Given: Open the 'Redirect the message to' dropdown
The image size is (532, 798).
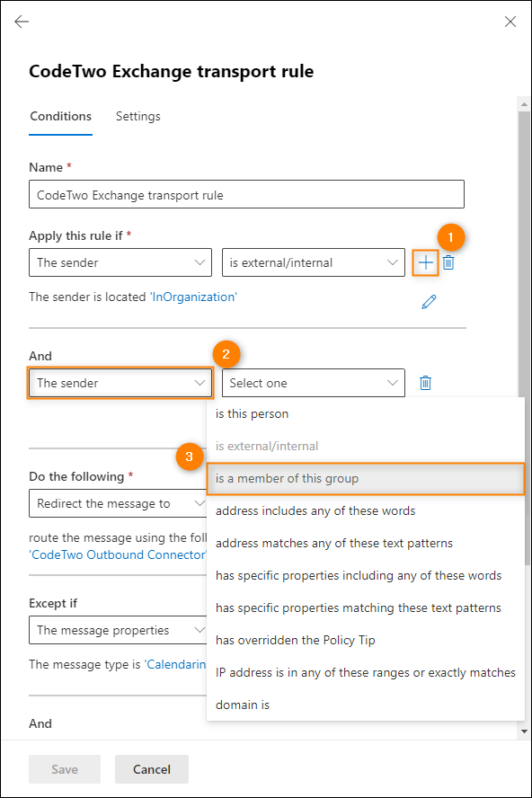Looking at the screenshot, I should (118, 503).
